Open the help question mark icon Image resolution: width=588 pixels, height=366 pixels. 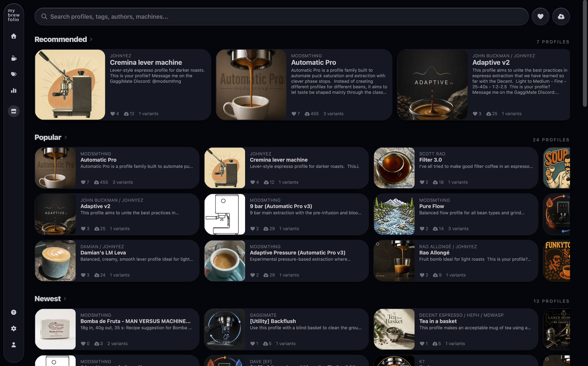click(x=14, y=312)
